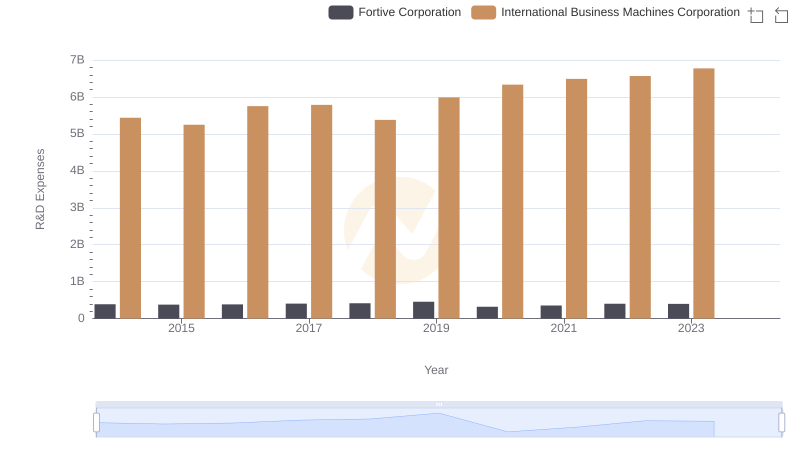The image size is (800, 461).
Task: Grab the left range slider handle
Action: [x=96, y=423]
